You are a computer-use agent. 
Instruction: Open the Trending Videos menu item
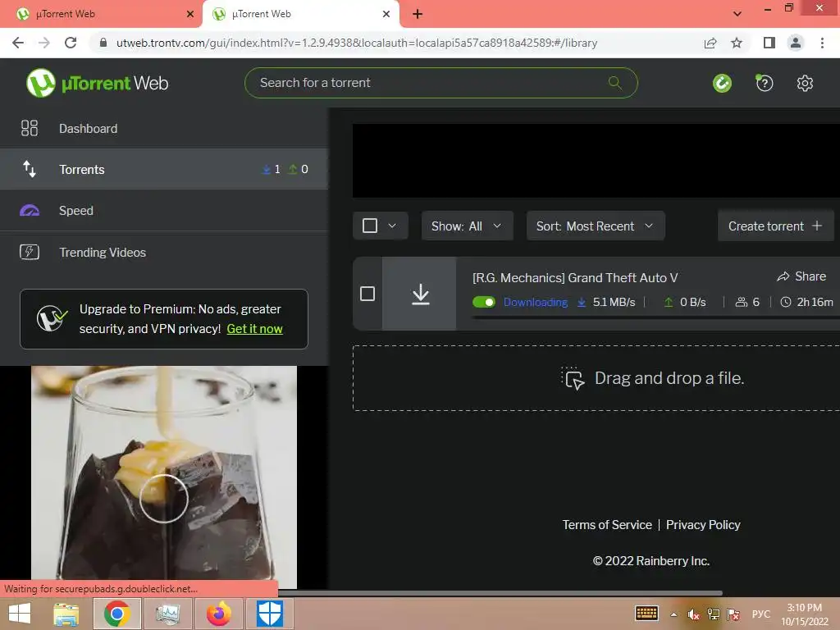click(x=164, y=252)
